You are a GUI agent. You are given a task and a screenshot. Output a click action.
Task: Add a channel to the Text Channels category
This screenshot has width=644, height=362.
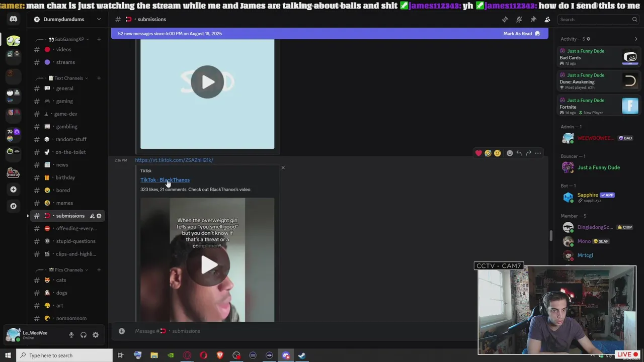pos(99,78)
